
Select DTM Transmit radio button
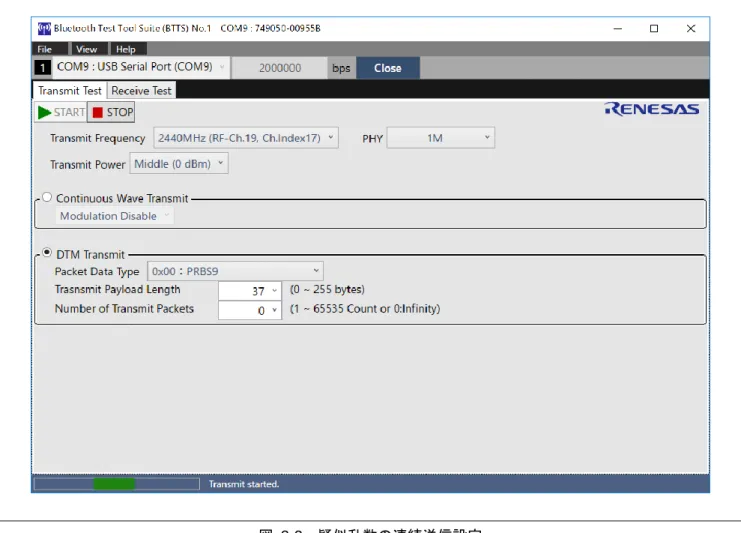(47, 253)
